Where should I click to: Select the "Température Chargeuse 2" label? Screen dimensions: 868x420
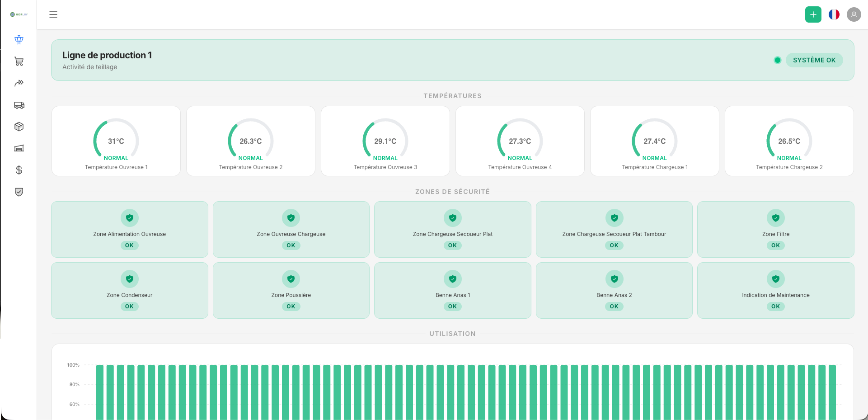pyautogui.click(x=789, y=167)
